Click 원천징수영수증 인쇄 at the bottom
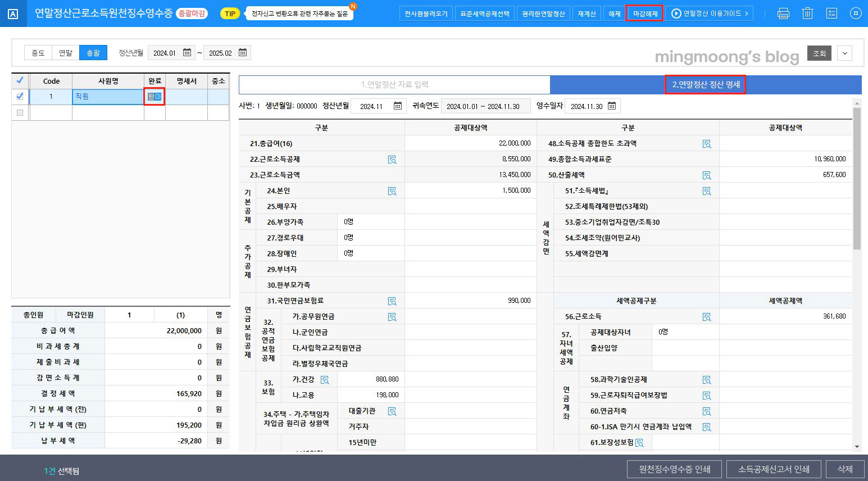The height and width of the screenshot is (481, 868). [x=674, y=469]
